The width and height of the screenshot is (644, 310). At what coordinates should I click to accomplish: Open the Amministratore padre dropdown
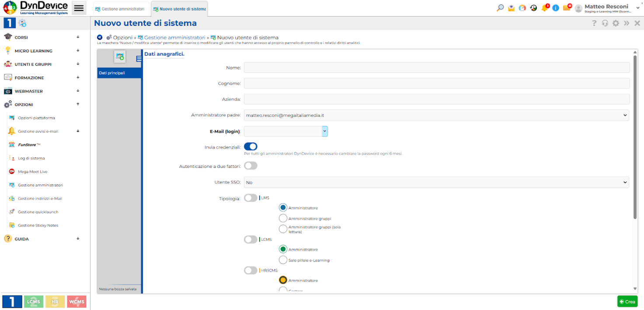pyautogui.click(x=436, y=115)
